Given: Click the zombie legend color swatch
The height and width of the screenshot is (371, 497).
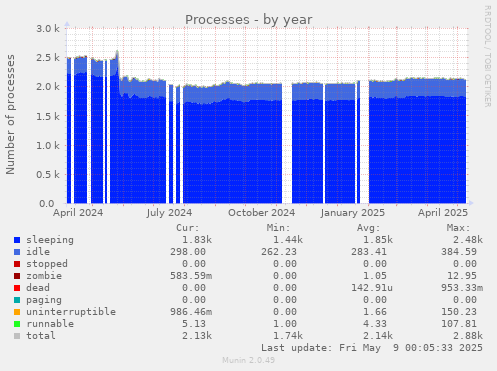Looking at the screenshot, I should tap(17, 276).
